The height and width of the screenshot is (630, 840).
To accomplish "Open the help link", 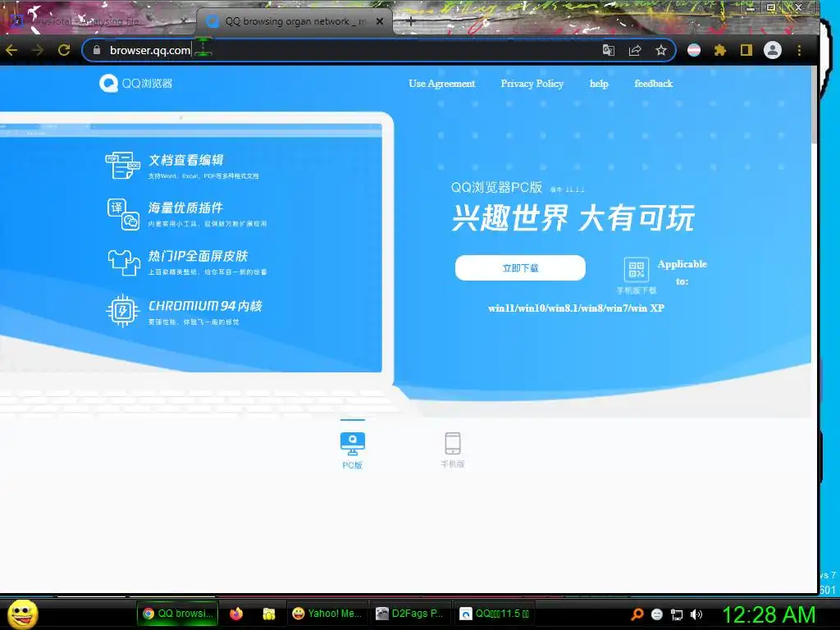I will click(x=599, y=84).
